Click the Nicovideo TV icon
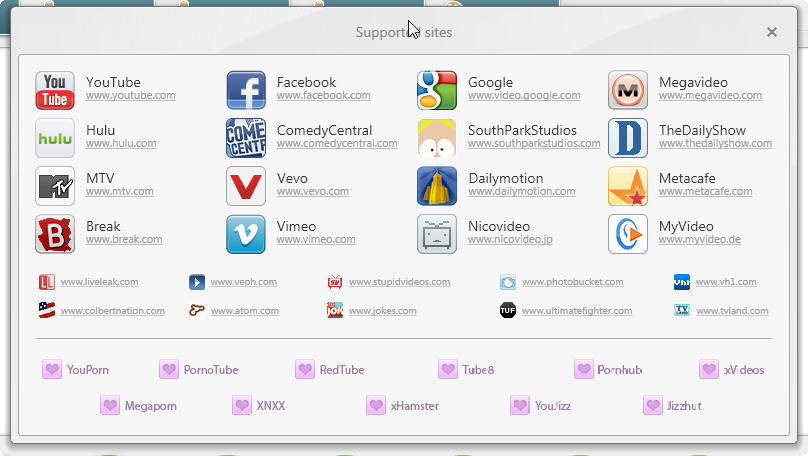Image resolution: width=808 pixels, height=456 pixels. point(437,234)
